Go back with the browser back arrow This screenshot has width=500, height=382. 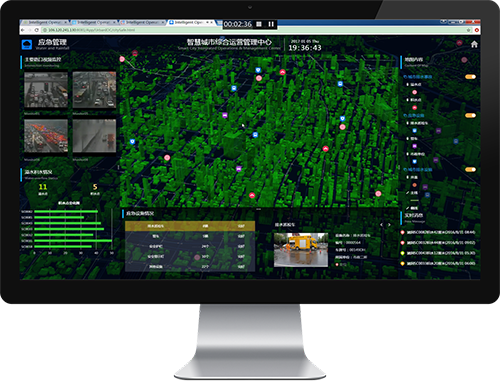23,30
